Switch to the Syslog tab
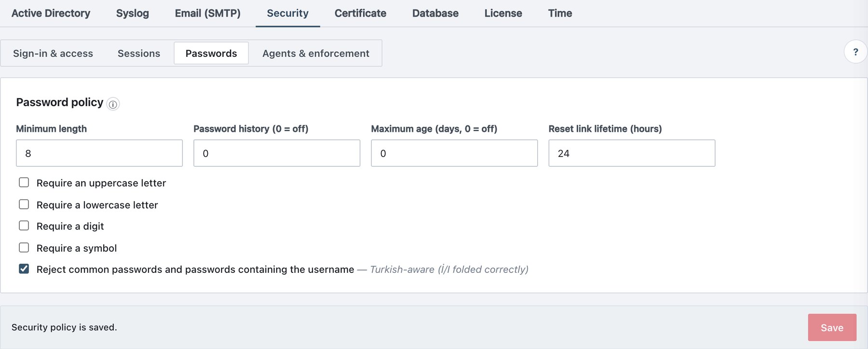The width and height of the screenshot is (868, 349). tap(133, 13)
